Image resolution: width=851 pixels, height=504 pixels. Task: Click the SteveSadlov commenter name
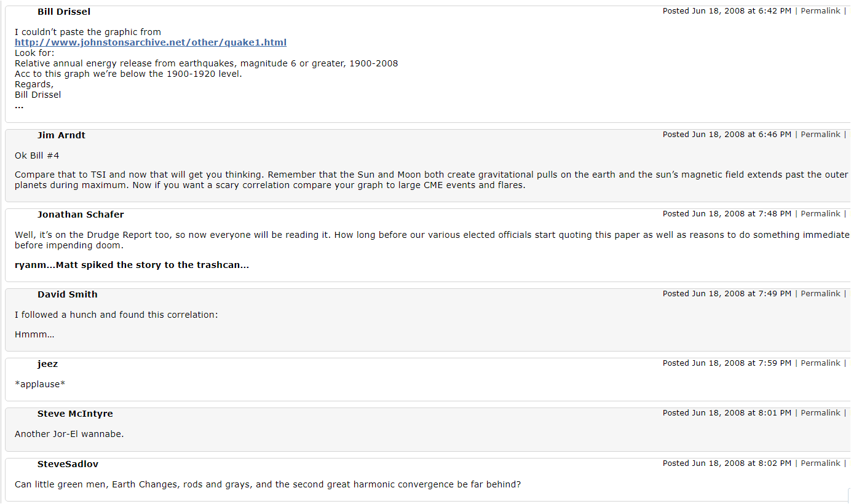point(68,464)
